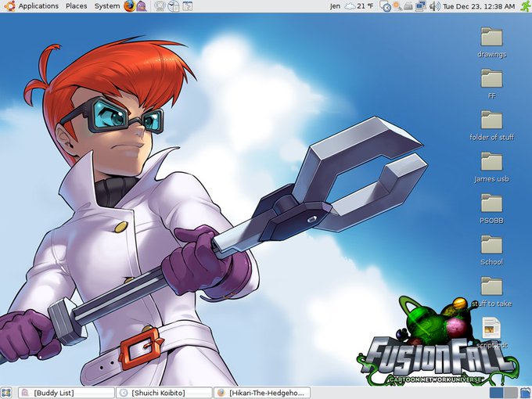Screen dimensions: 532x399
Task: Click the green running man logout icon
Action: pos(525,6)
